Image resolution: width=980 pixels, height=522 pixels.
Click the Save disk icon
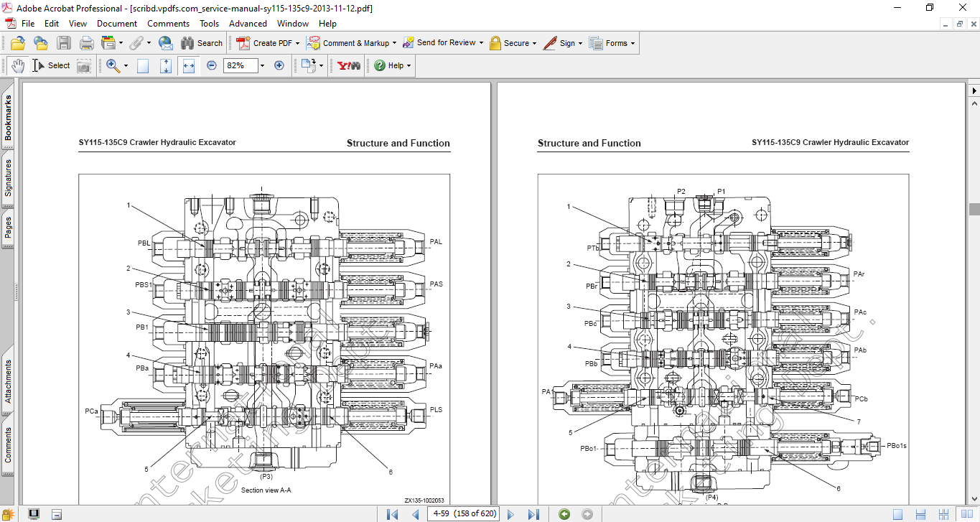click(64, 43)
